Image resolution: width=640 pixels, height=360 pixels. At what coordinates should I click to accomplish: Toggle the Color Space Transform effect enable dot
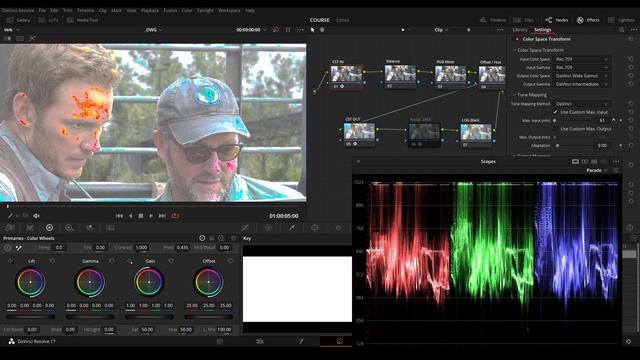517,39
